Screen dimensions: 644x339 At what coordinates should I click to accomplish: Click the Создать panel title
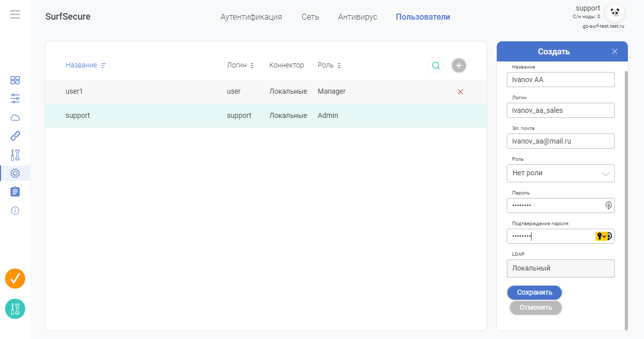click(x=554, y=51)
